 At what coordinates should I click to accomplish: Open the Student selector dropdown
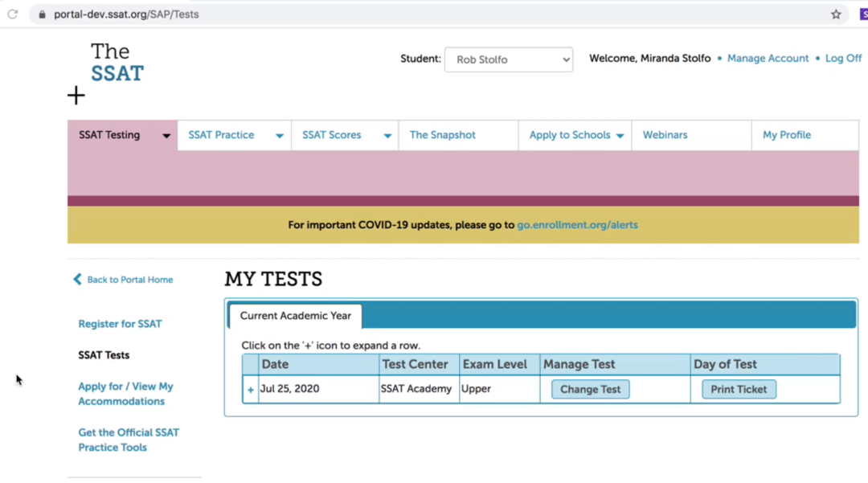[508, 59]
